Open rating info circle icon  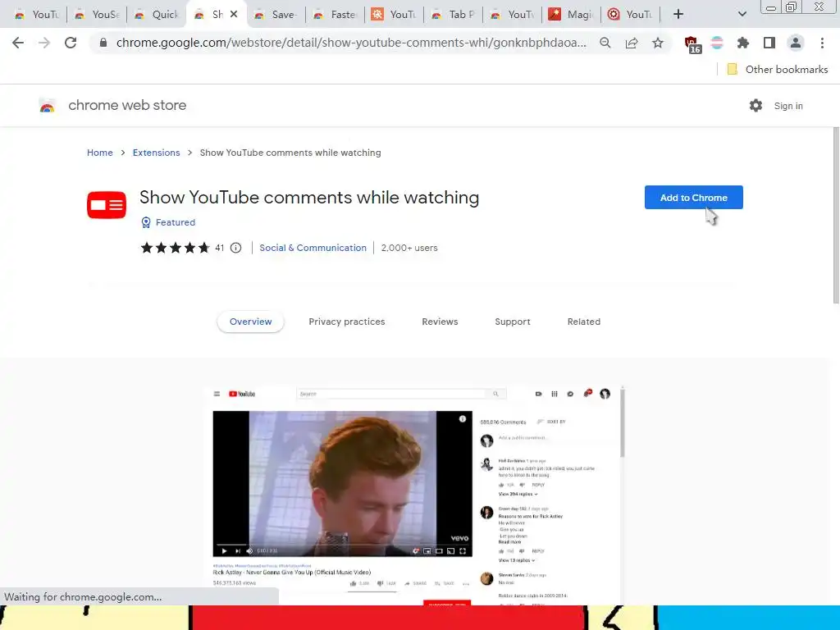[235, 248]
